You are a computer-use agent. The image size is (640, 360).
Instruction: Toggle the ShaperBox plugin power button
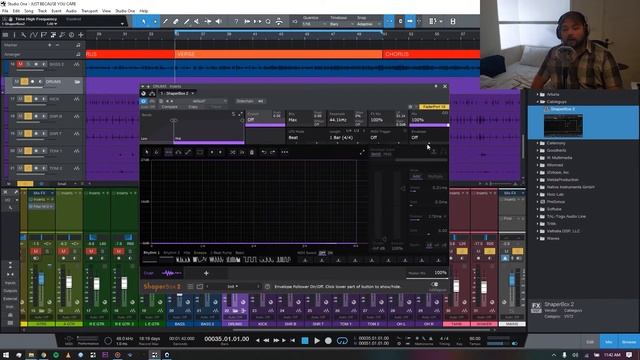click(143, 101)
